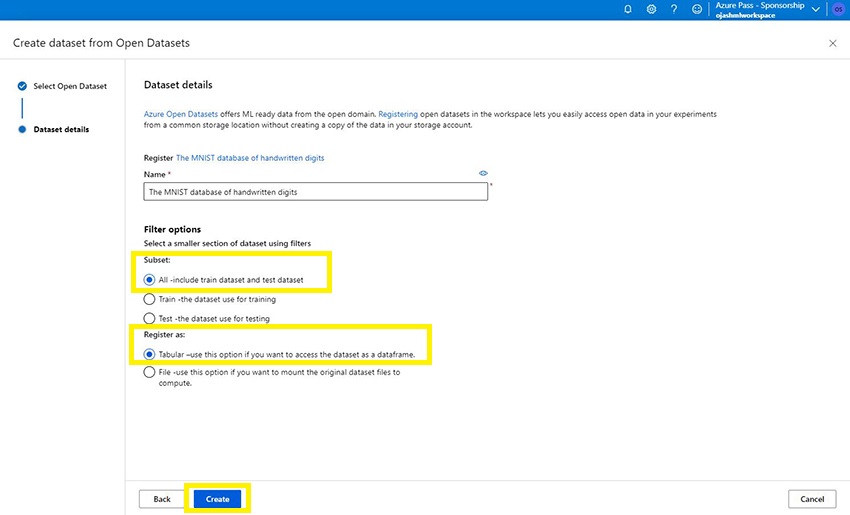Expand the Azure Pass subscription dropdown
The height and width of the screenshot is (515, 850).
(x=815, y=9)
